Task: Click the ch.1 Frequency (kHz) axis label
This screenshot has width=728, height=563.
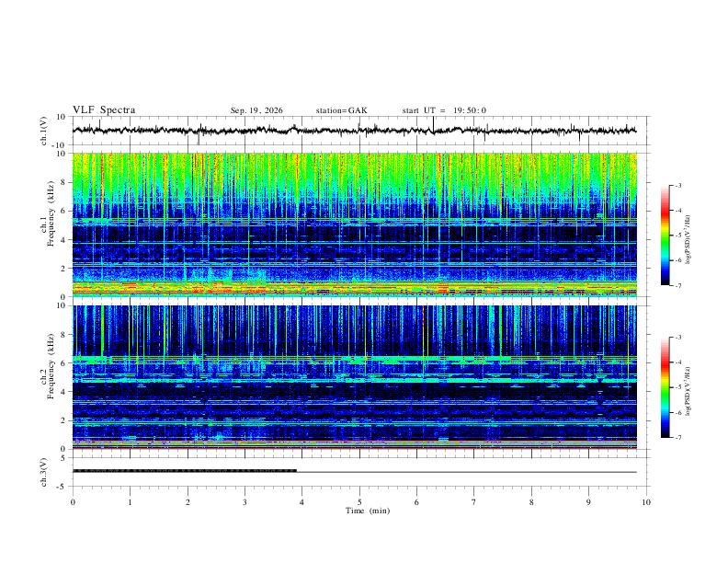Action: [47, 224]
